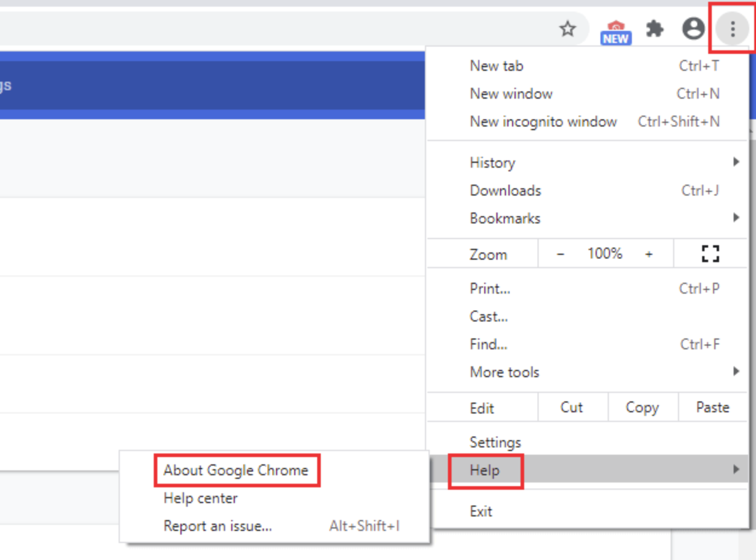Select New window menu item
The image size is (756, 560).
pyautogui.click(x=587, y=94)
